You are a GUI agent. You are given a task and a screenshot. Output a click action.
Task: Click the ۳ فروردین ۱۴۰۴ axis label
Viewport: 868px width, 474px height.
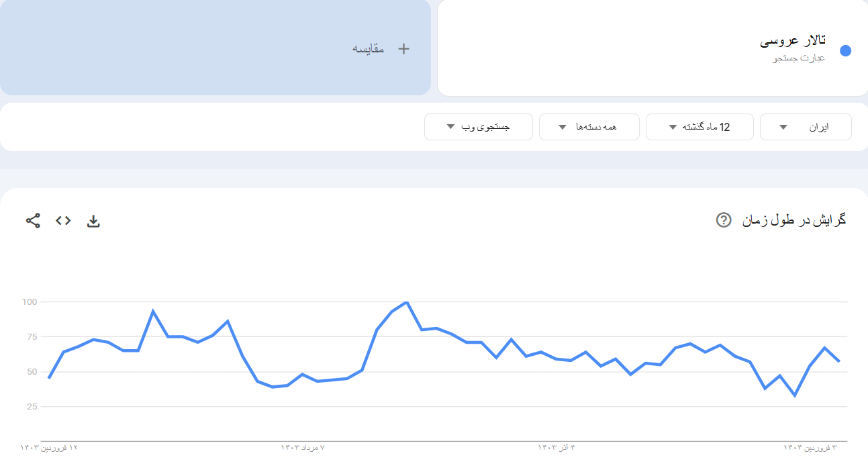pyautogui.click(x=810, y=447)
